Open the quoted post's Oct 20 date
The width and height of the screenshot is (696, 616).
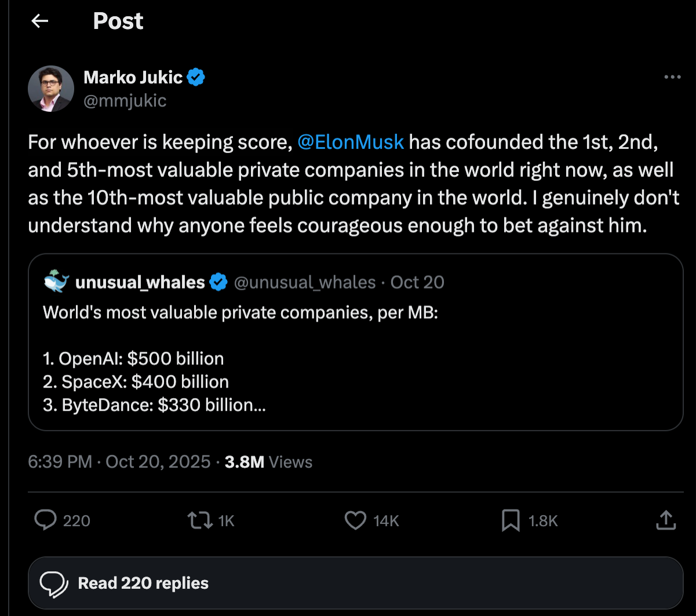click(x=417, y=282)
